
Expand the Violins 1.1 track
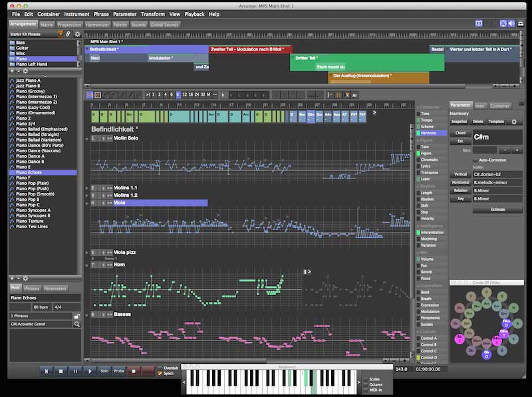pos(87,188)
